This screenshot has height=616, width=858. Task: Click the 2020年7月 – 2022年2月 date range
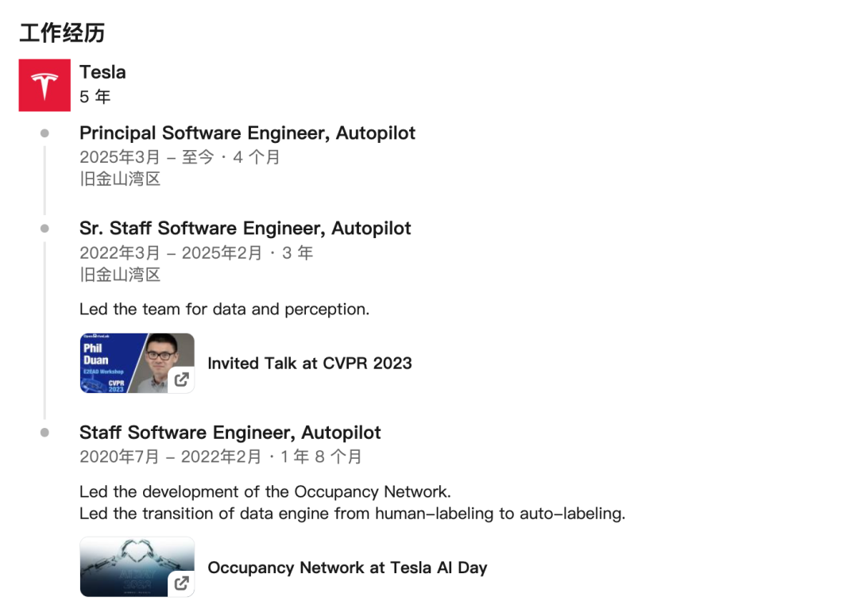tap(170, 457)
